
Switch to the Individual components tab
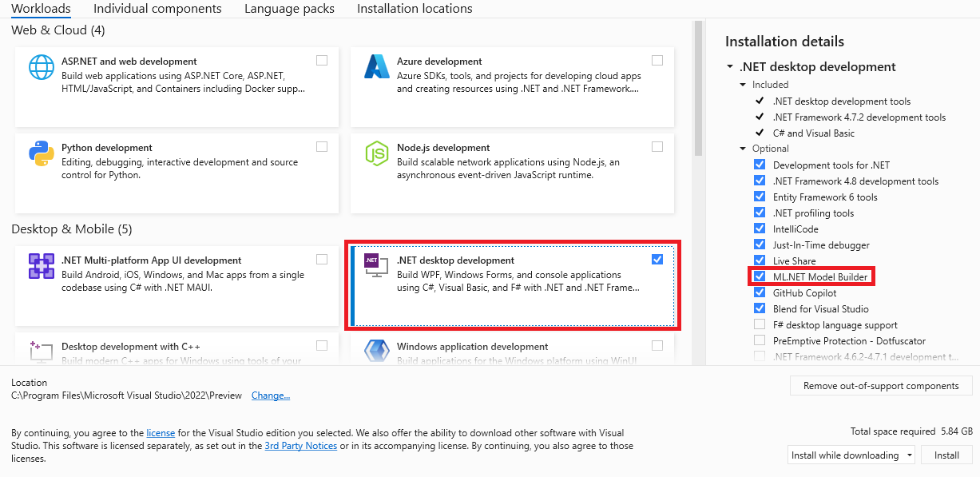pos(157,9)
